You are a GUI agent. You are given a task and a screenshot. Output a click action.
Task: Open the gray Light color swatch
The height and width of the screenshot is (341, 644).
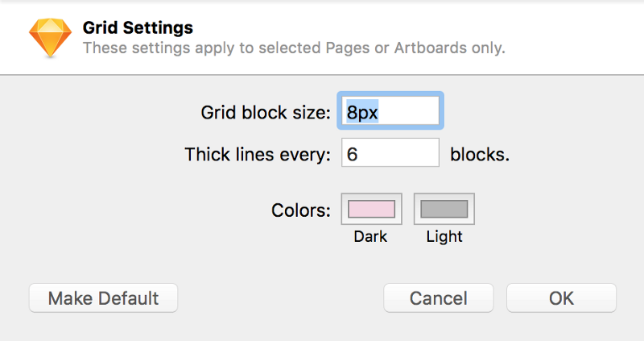point(444,209)
